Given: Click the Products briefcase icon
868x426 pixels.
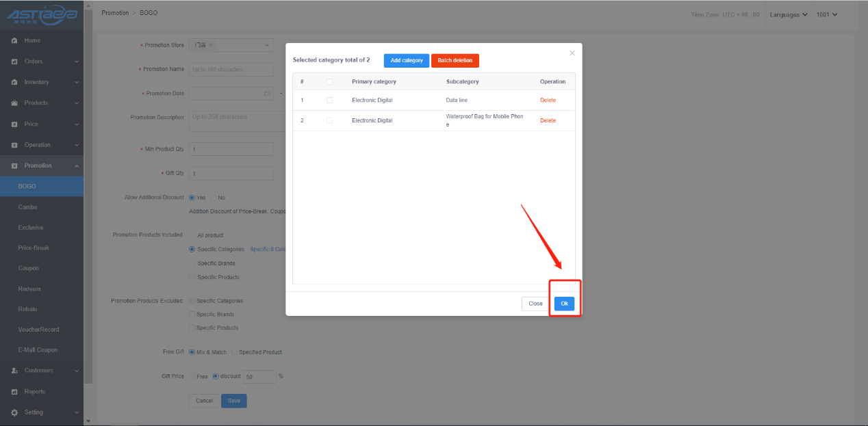Looking at the screenshot, I should pyautogui.click(x=14, y=103).
